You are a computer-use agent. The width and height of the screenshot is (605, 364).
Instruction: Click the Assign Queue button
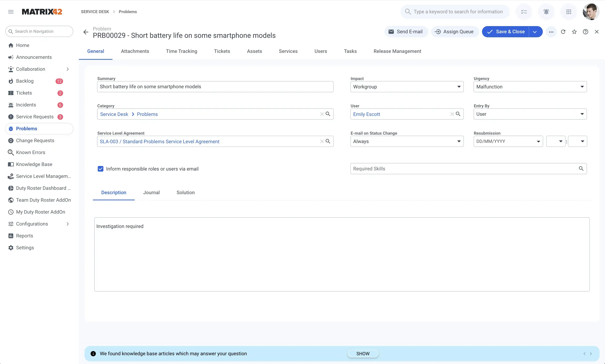click(x=454, y=32)
